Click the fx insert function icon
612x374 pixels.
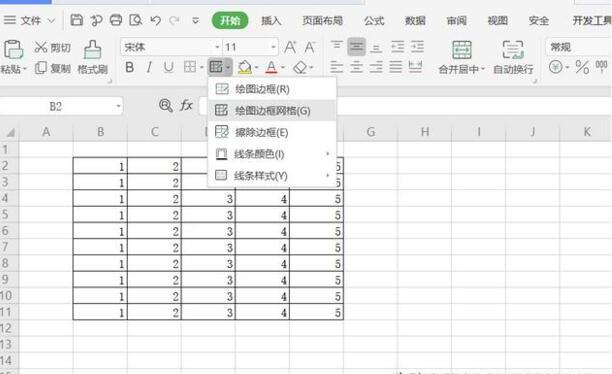point(186,105)
